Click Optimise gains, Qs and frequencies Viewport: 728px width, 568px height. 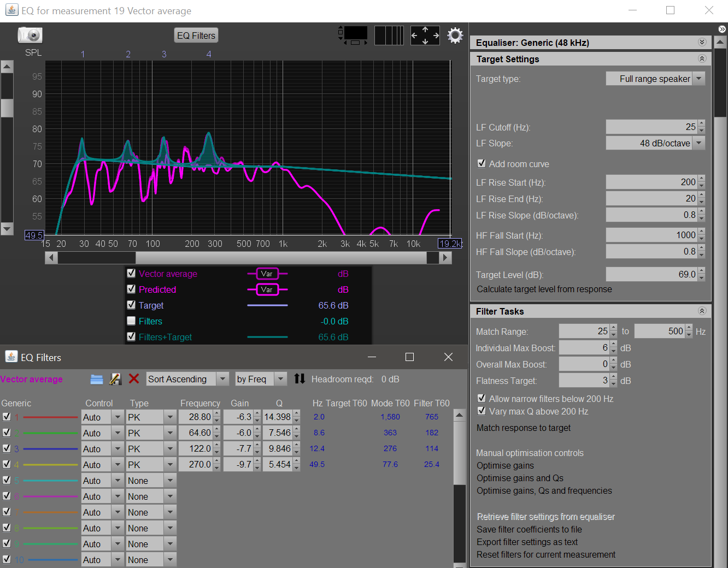point(544,491)
